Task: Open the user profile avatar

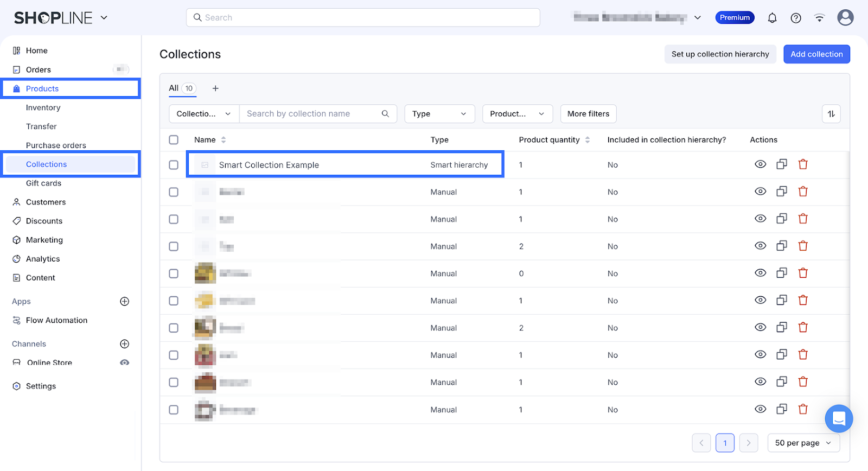Action: 845,17
